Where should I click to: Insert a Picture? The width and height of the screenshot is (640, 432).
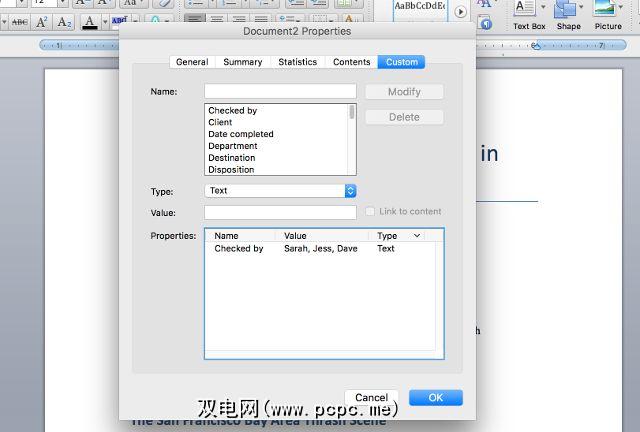click(x=608, y=13)
